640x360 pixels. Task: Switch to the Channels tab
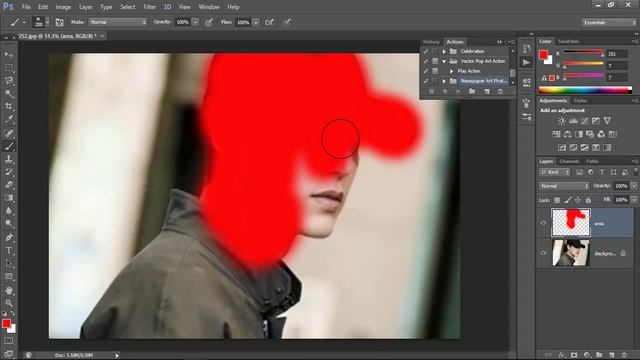coord(569,161)
